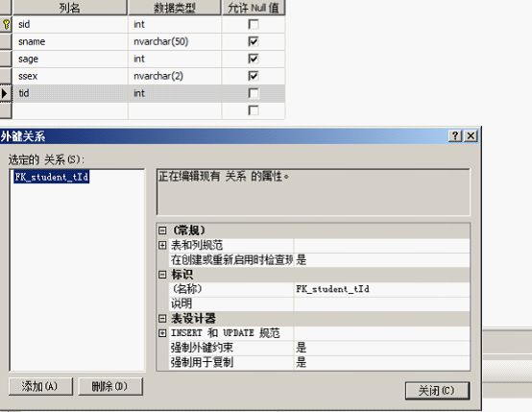532x412 pixels.
Task: Click the 强制用于复制 property label
Action: coord(202,362)
